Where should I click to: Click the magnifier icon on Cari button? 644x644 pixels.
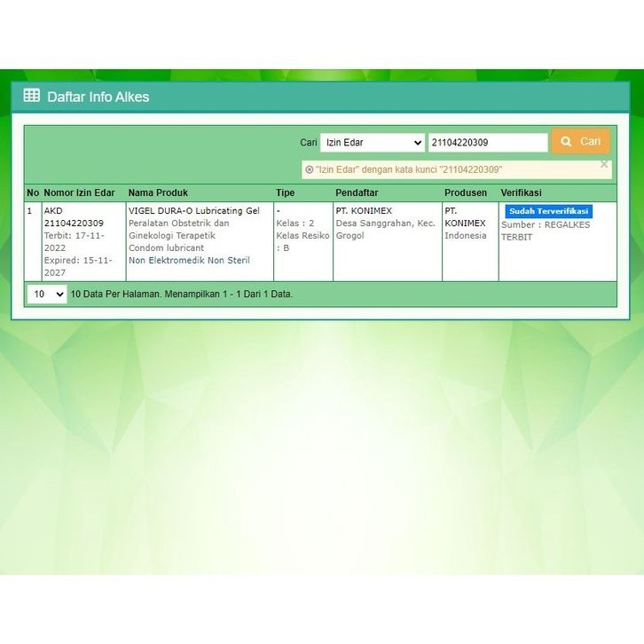(567, 142)
